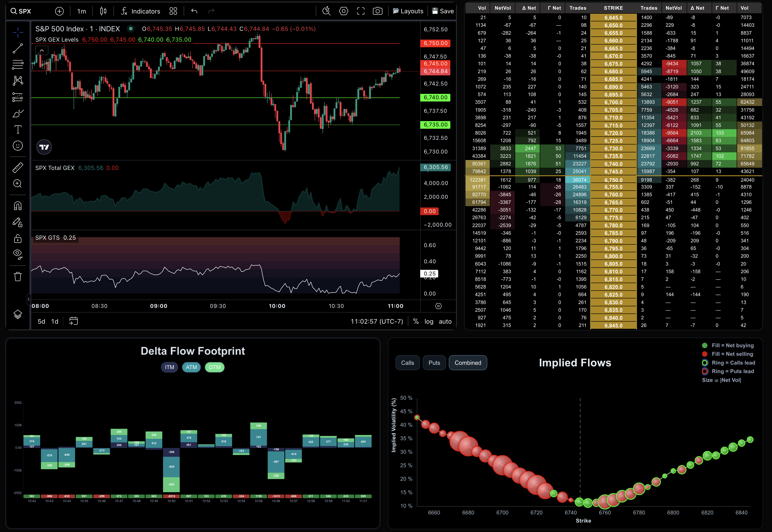Take a chart snapshot with camera icon

click(377, 11)
